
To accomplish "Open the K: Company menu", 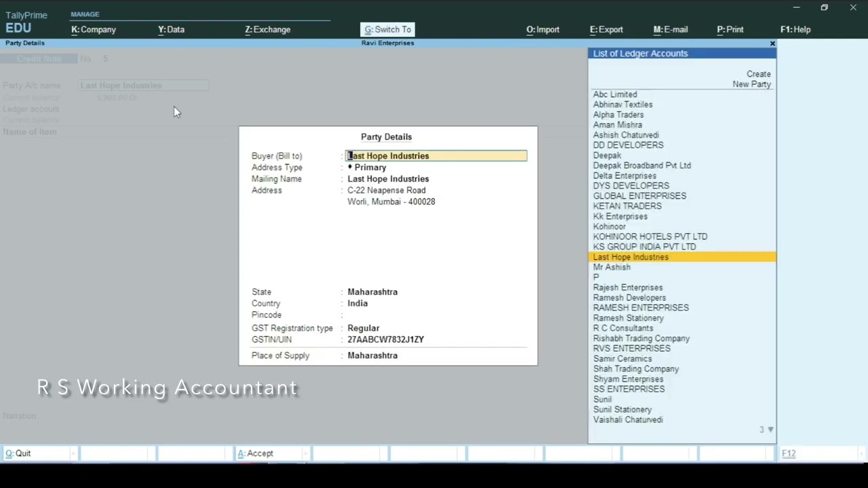I will coord(94,29).
